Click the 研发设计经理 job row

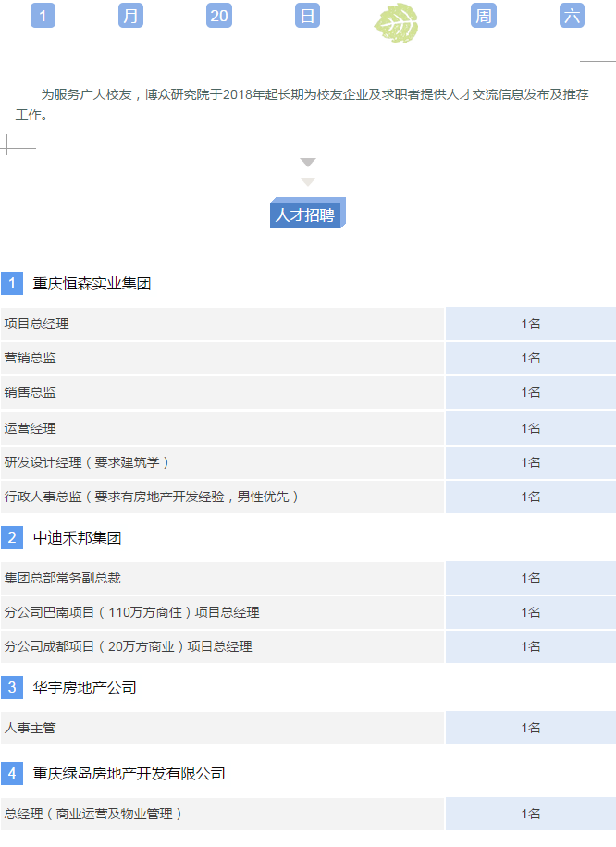[222, 462]
